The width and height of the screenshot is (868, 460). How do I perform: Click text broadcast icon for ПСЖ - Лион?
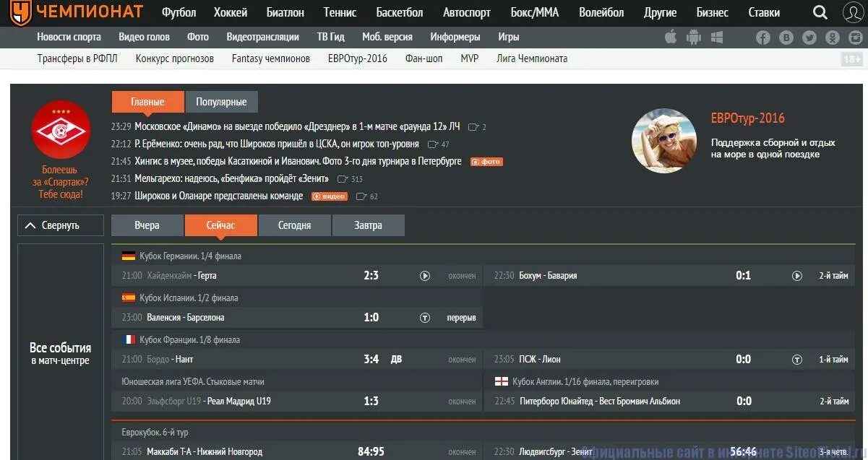797,360
